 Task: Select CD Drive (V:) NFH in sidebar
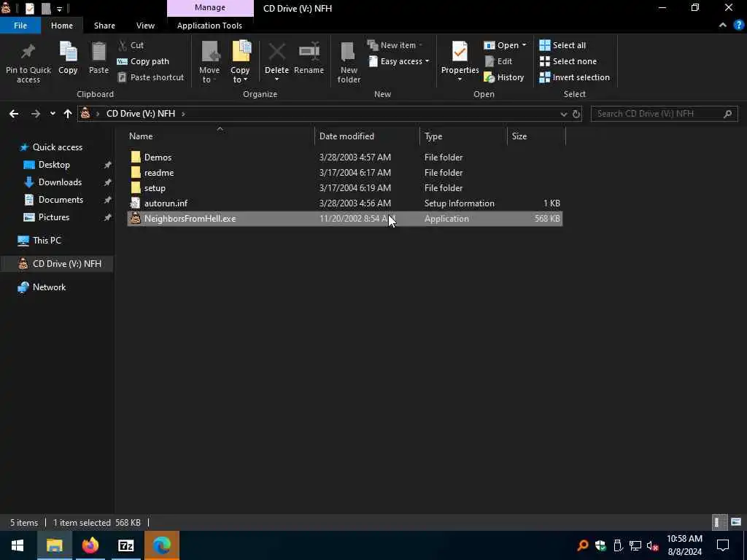57,264
